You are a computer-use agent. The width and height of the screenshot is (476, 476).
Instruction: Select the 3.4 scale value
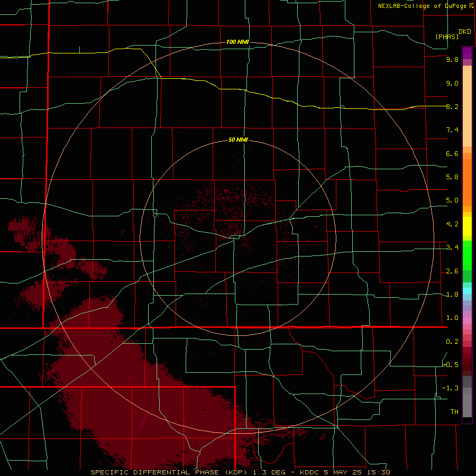click(452, 248)
